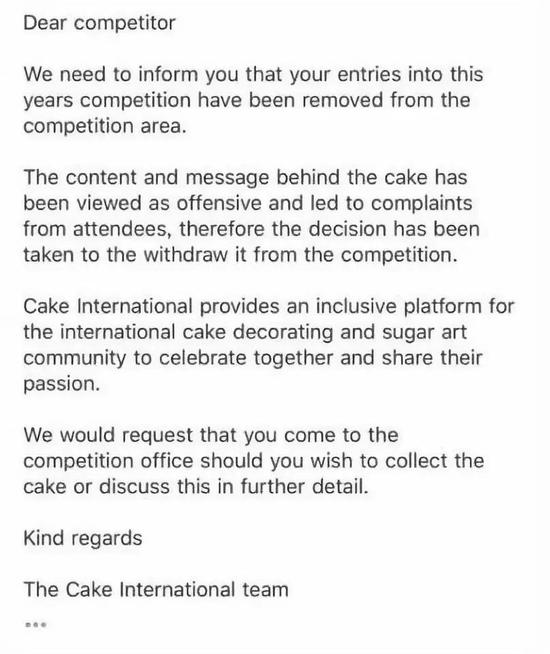
Task: Click the paragraph starting "We would request"
Action: tap(254, 461)
